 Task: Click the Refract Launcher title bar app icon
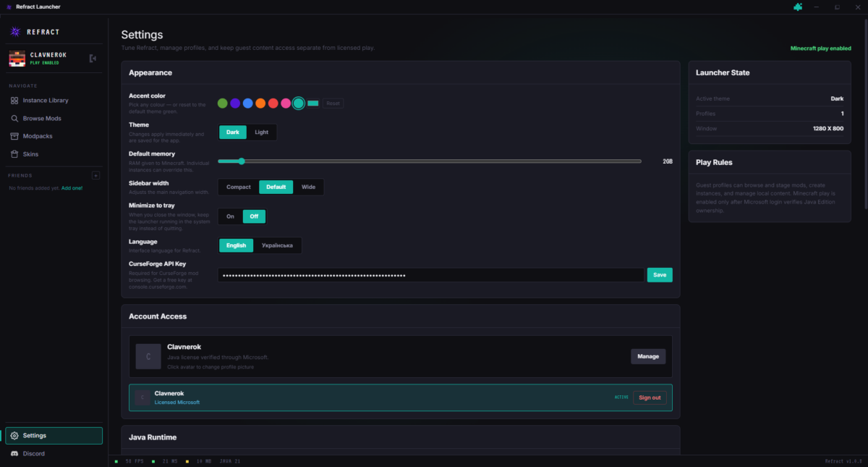tap(9, 7)
